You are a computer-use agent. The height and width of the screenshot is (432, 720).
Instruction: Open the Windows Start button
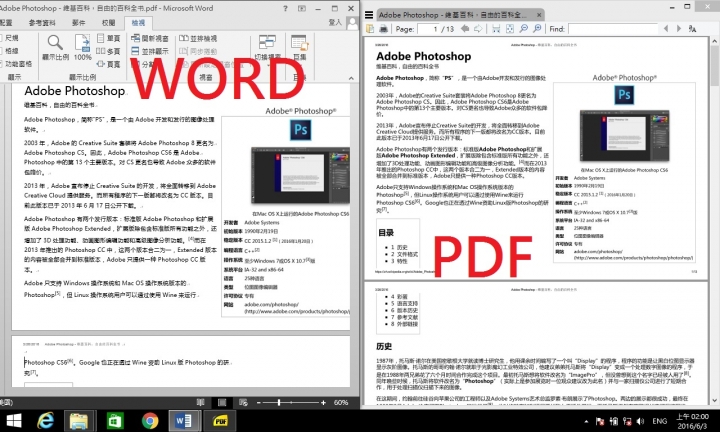tap(13, 421)
